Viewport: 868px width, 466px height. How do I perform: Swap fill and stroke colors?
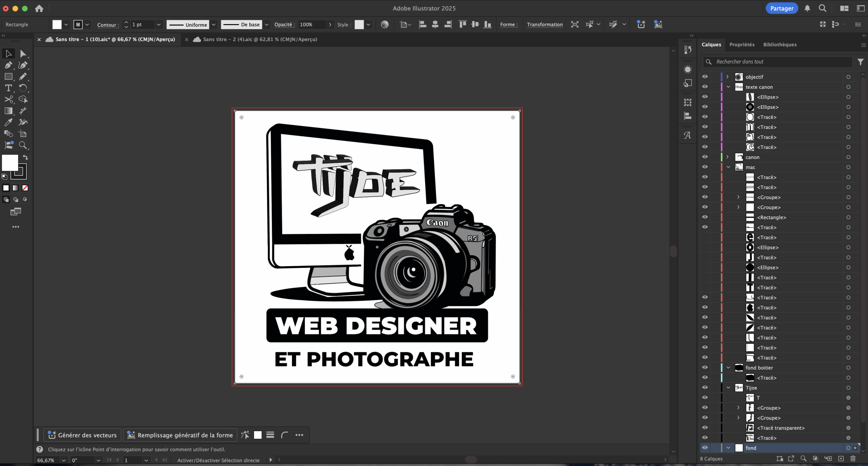[25, 157]
